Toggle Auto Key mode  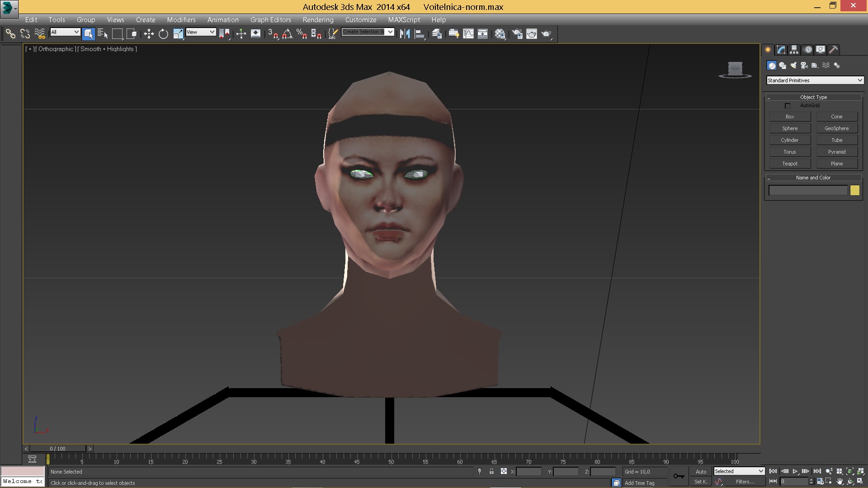pos(701,471)
